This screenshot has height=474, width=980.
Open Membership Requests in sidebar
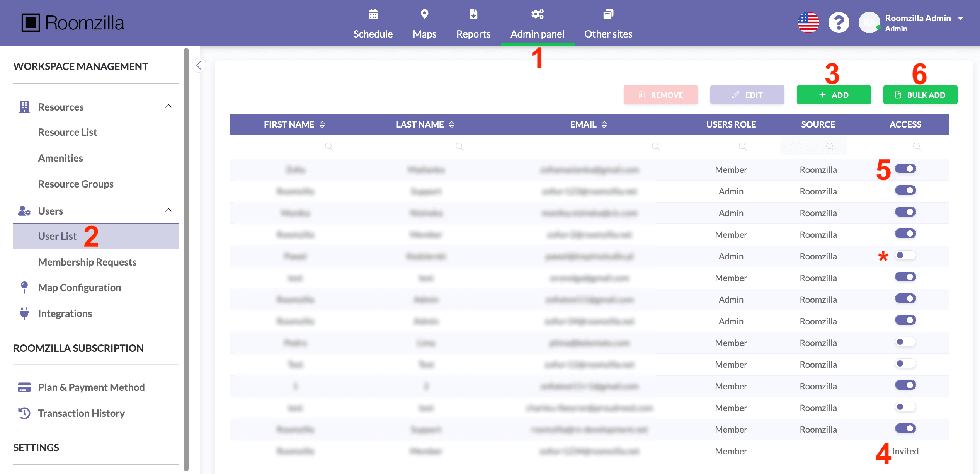(87, 262)
